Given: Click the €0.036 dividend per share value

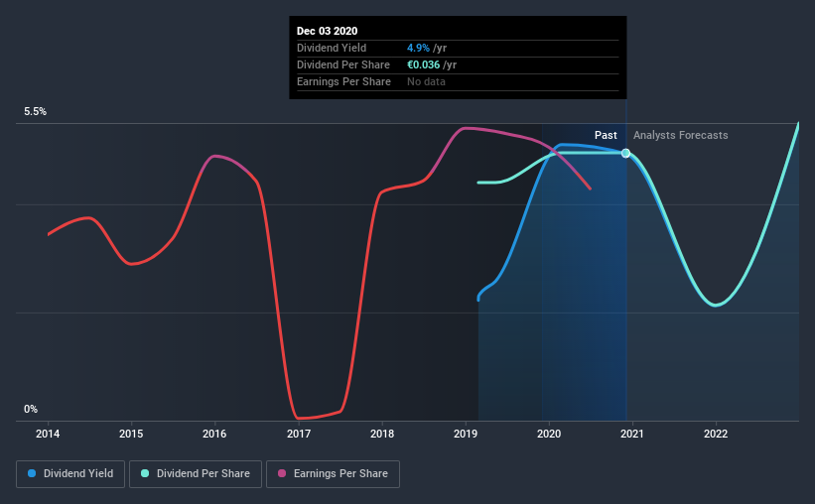Looking at the screenshot, I should point(423,64).
